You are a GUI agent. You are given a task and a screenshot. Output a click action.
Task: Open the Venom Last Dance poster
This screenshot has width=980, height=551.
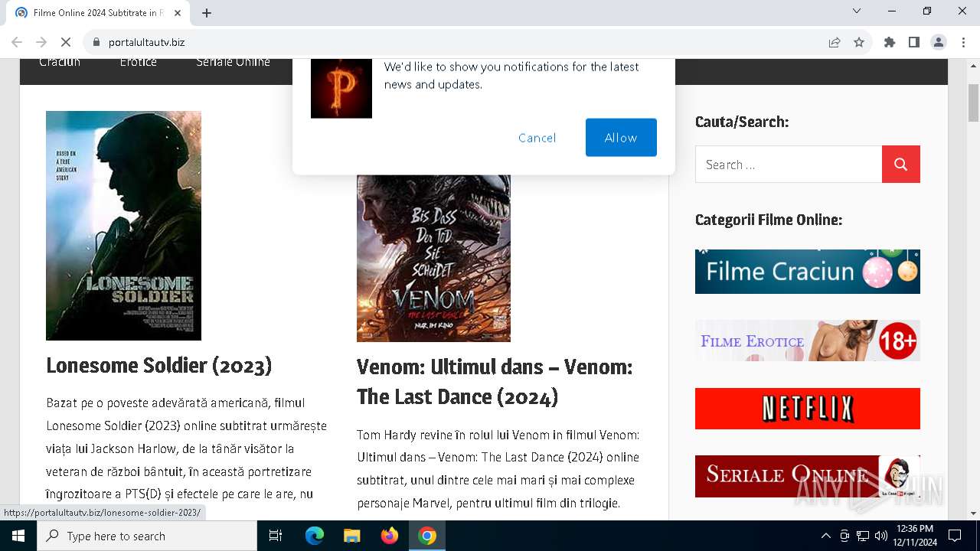433,258
